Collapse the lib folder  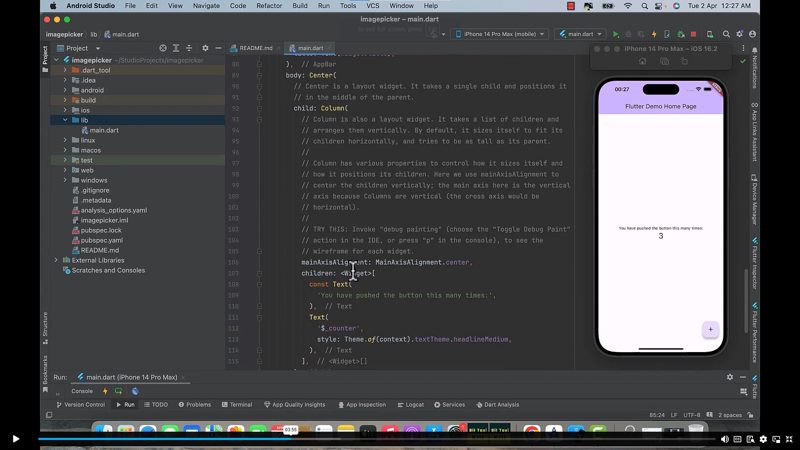(x=65, y=120)
